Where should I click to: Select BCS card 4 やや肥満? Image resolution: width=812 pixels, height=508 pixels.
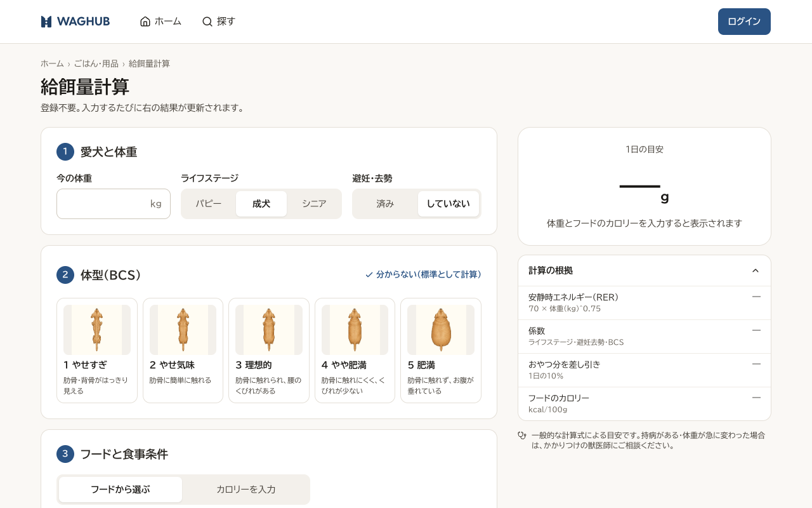(x=355, y=351)
